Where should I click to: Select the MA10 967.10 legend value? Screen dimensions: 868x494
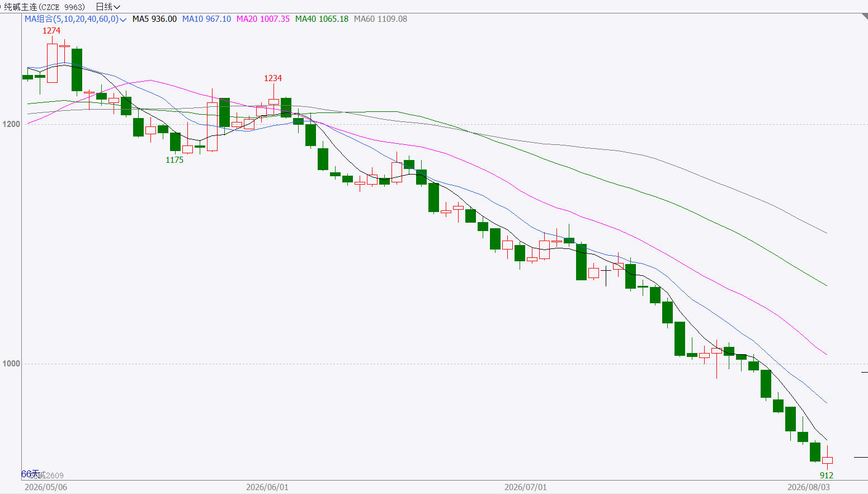pyautogui.click(x=206, y=19)
